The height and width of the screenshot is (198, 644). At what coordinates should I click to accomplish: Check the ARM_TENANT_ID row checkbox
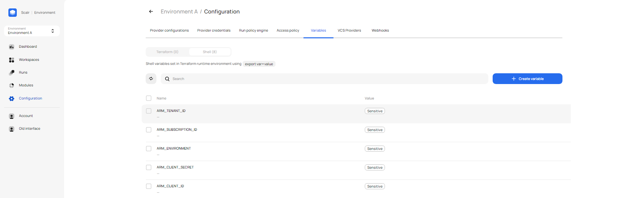point(149,111)
